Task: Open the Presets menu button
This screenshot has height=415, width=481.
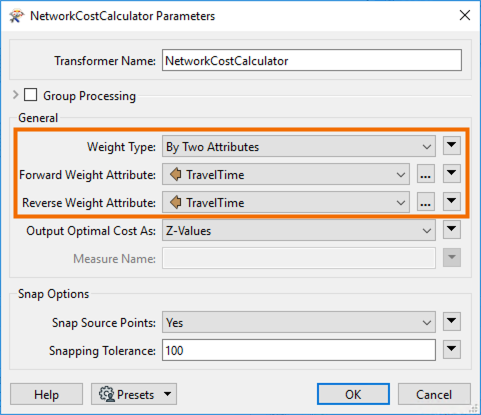Action: [134, 394]
